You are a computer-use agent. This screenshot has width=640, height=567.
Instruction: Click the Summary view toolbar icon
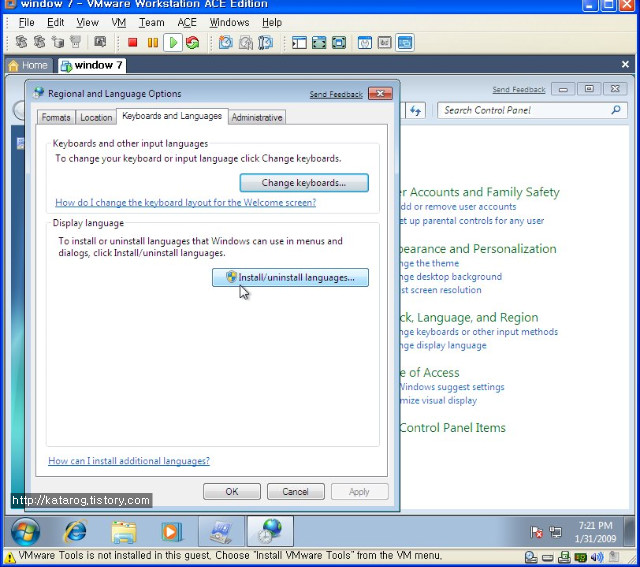365,42
